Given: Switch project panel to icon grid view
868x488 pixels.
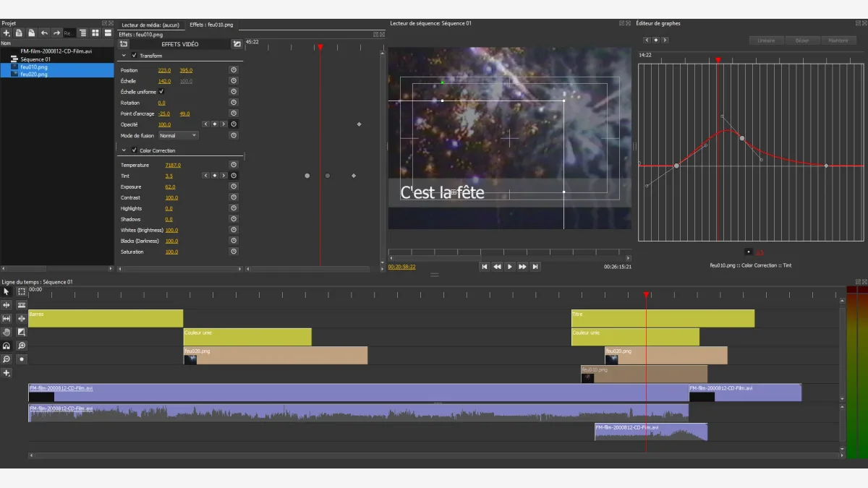Looking at the screenshot, I should (95, 33).
